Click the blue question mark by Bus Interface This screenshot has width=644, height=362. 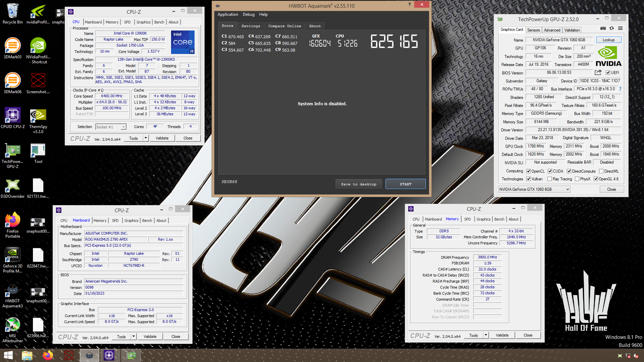tap(620, 89)
